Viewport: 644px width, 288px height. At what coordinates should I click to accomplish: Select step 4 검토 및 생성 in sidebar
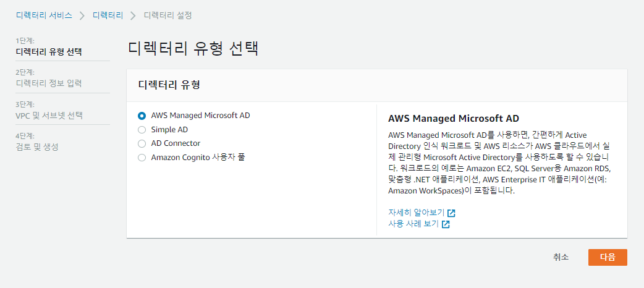pyautogui.click(x=37, y=147)
